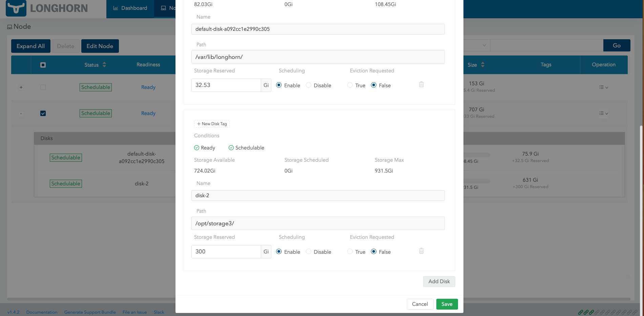Click the Cancel button
The height and width of the screenshot is (316, 644).
[420, 304]
